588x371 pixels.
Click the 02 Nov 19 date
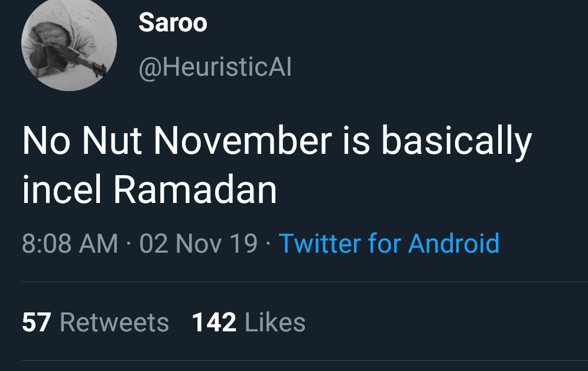coord(199,243)
